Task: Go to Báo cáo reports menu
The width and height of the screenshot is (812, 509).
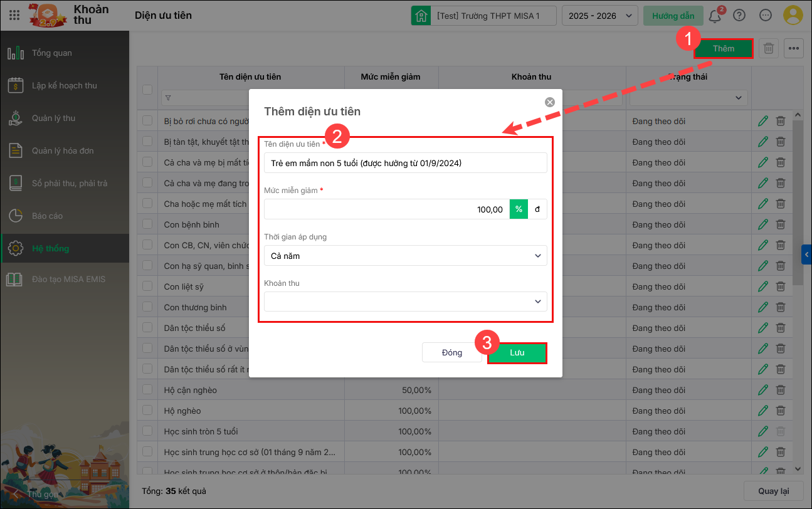Action: point(65,216)
